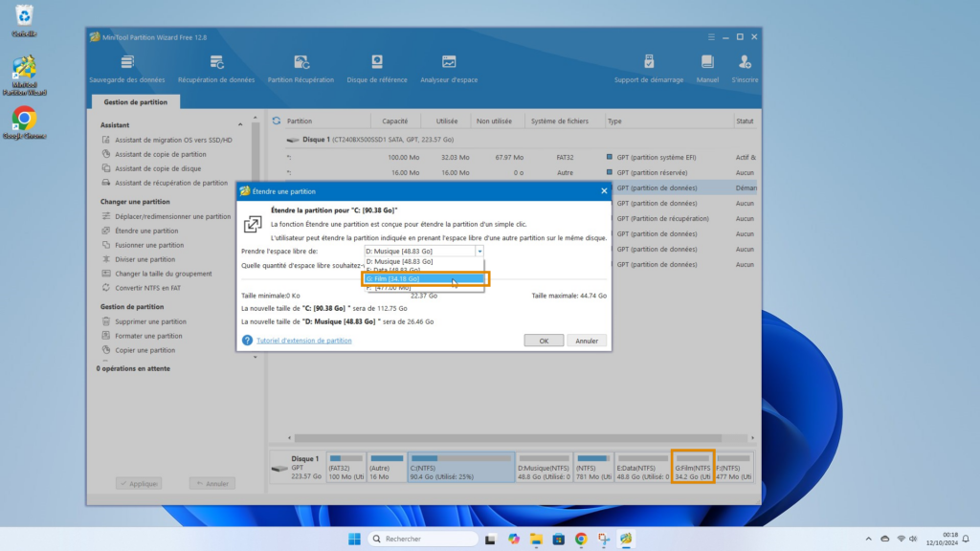Open the Google Chrome desktop shortcut

(x=24, y=122)
